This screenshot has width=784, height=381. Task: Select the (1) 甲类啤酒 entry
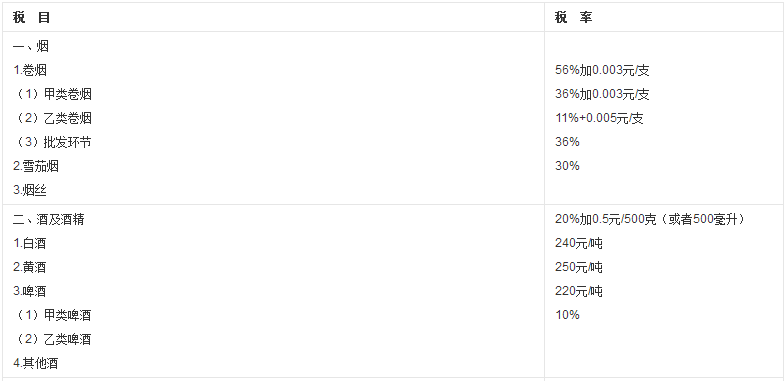[x=53, y=315]
